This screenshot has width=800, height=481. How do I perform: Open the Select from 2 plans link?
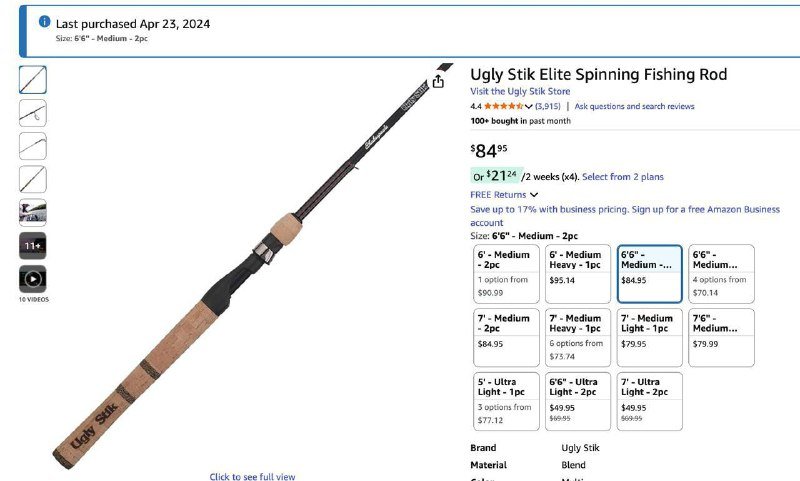622,177
